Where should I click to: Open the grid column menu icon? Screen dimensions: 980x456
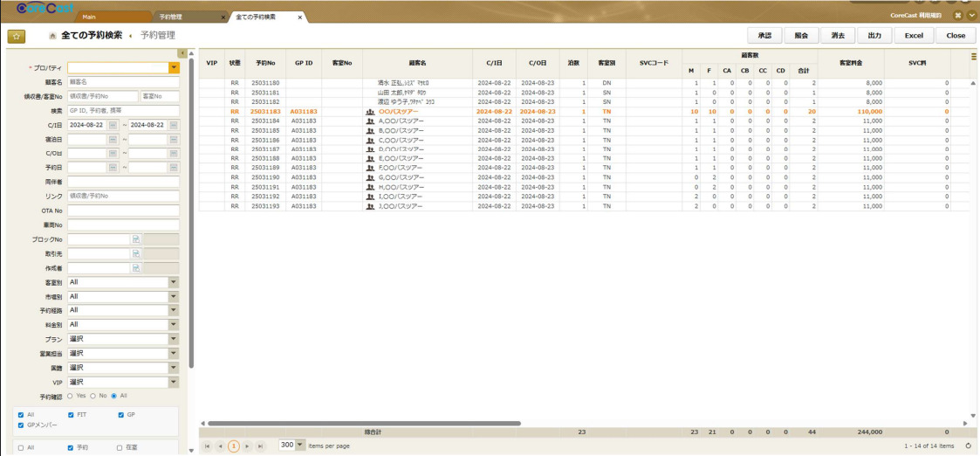(x=974, y=57)
